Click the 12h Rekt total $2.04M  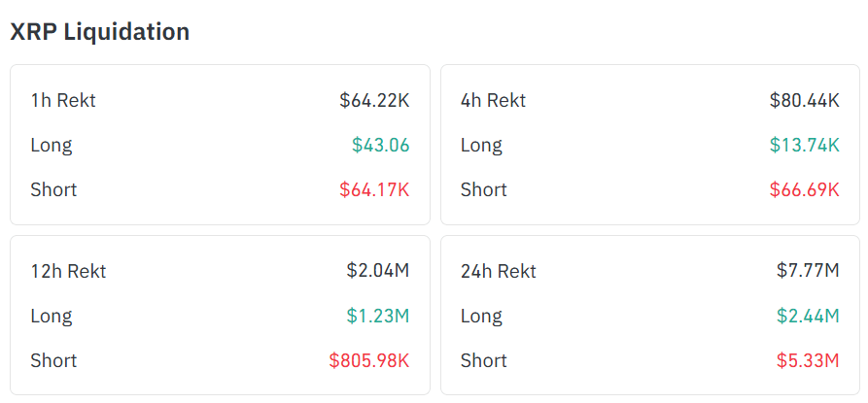(377, 271)
